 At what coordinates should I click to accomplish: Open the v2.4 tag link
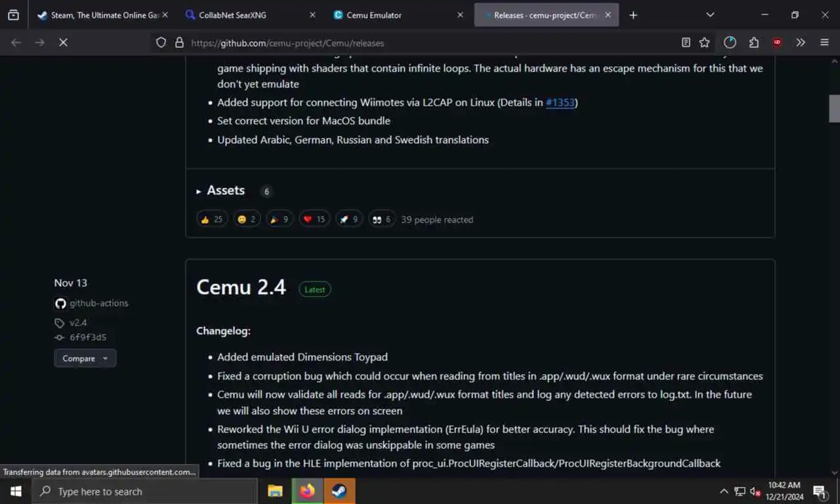[x=78, y=323]
